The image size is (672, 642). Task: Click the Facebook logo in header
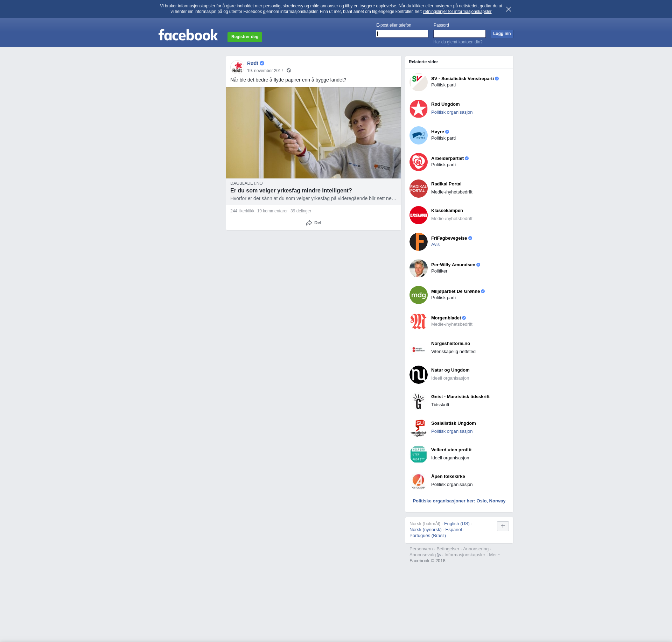[x=188, y=35]
